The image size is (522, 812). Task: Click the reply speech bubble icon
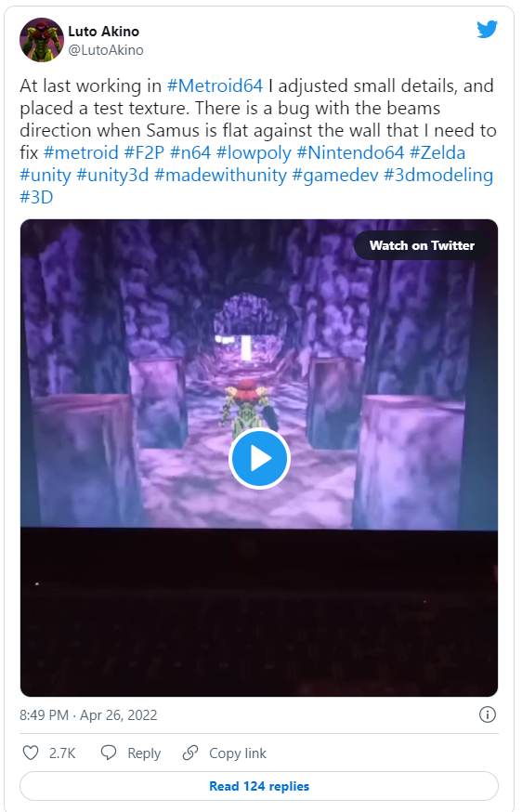coord(109,753)
